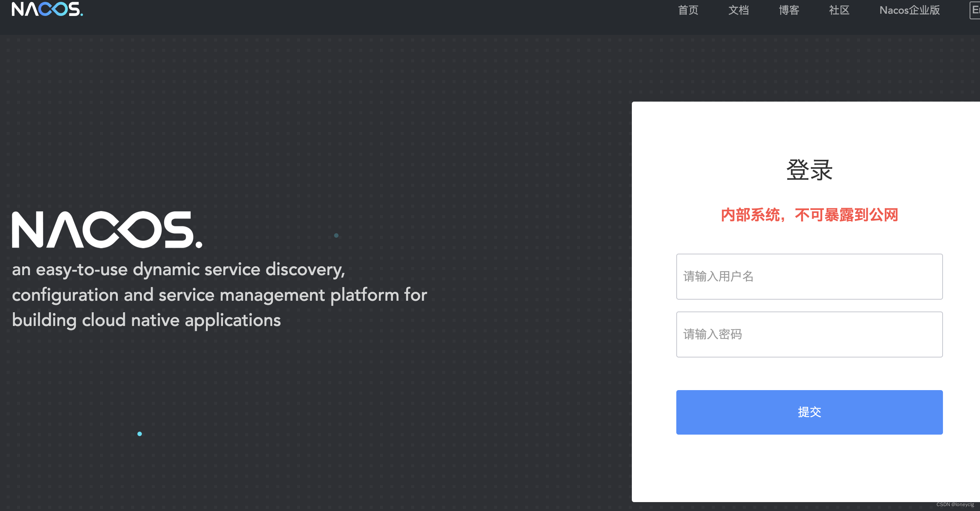Screen dimensions: 980x511
Task: Go to the 博客 blog page
Action: [789, 10]
